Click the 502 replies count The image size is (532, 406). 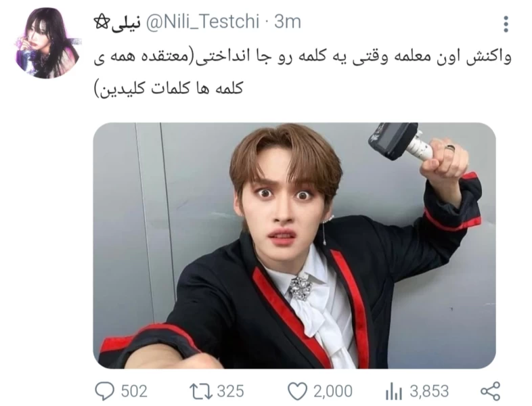pos(134,391)
